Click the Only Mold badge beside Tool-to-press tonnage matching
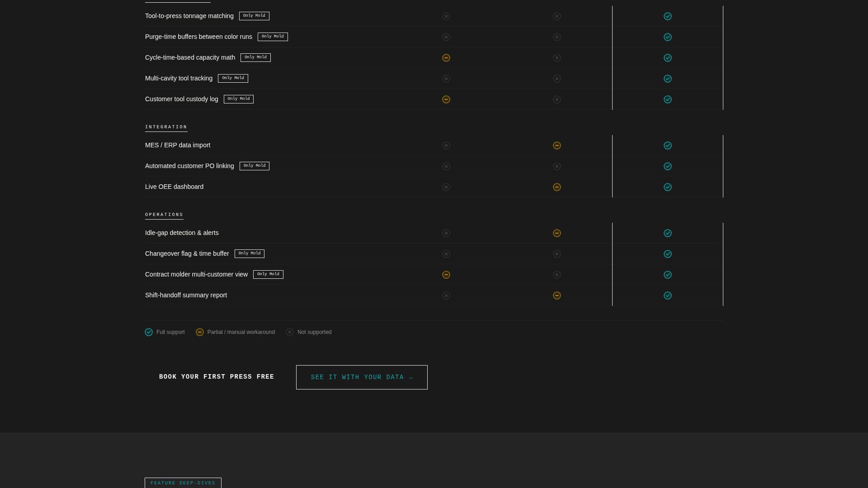Screen dimensions: 868x488 (254, 16)
